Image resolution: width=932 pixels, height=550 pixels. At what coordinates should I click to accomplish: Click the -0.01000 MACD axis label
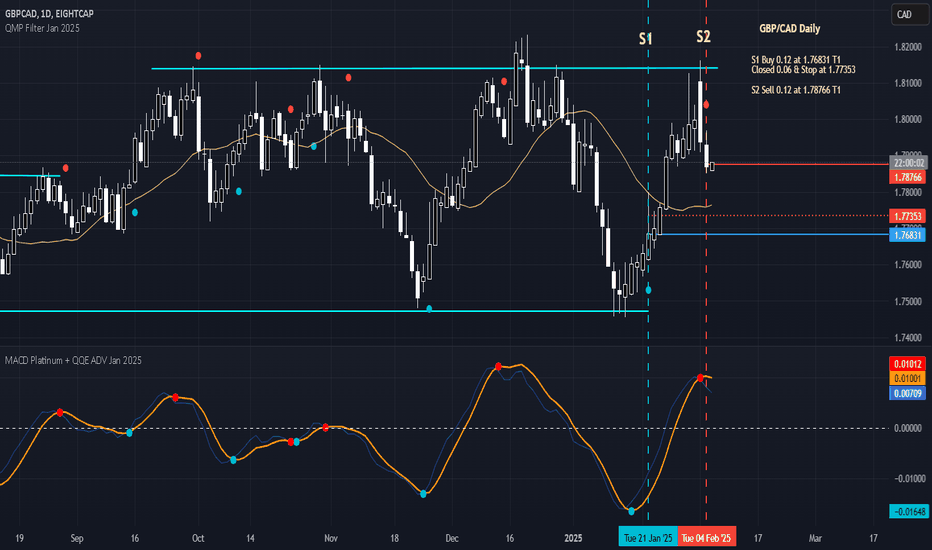908,479
